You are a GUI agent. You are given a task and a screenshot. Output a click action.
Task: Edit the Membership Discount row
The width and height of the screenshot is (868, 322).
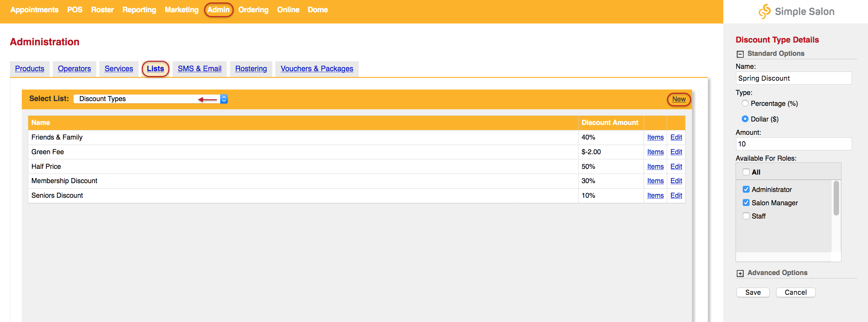[676, 181]
